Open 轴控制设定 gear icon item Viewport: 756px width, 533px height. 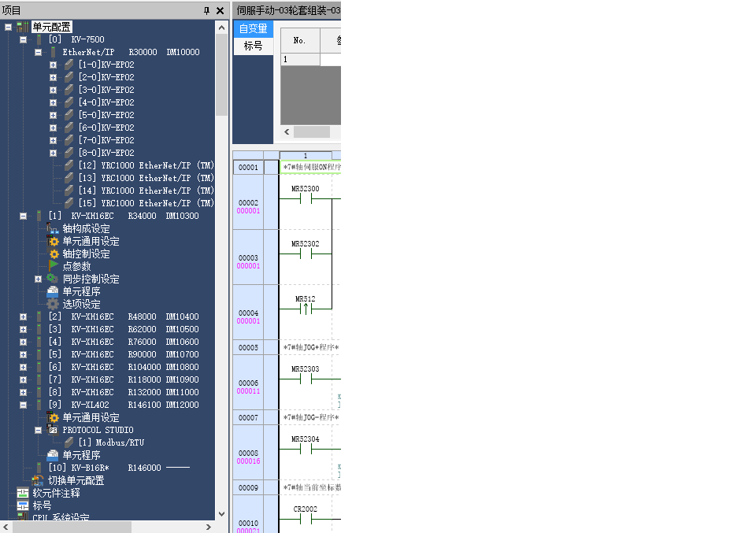pyautogui.click(x=53, y=254)
